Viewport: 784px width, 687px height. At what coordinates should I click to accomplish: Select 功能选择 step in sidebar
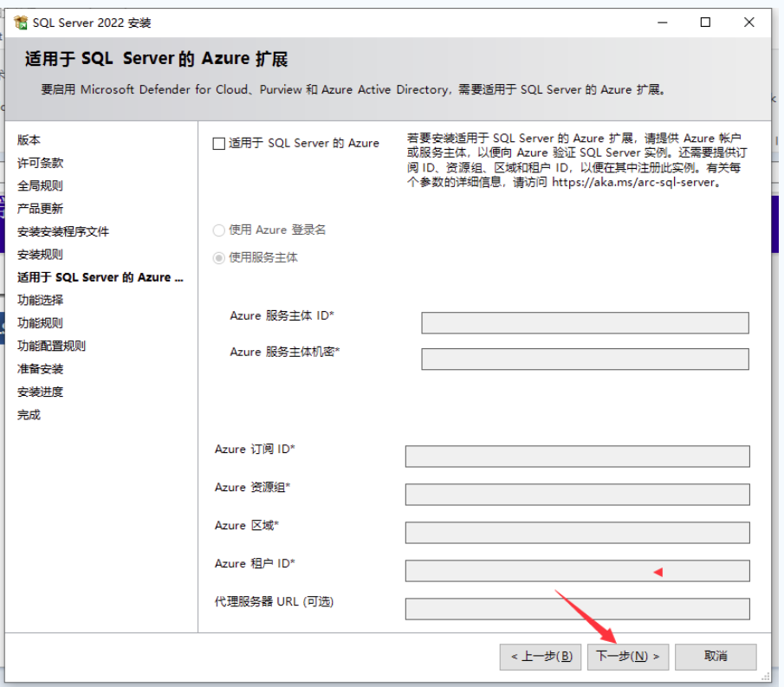point(41,301)
